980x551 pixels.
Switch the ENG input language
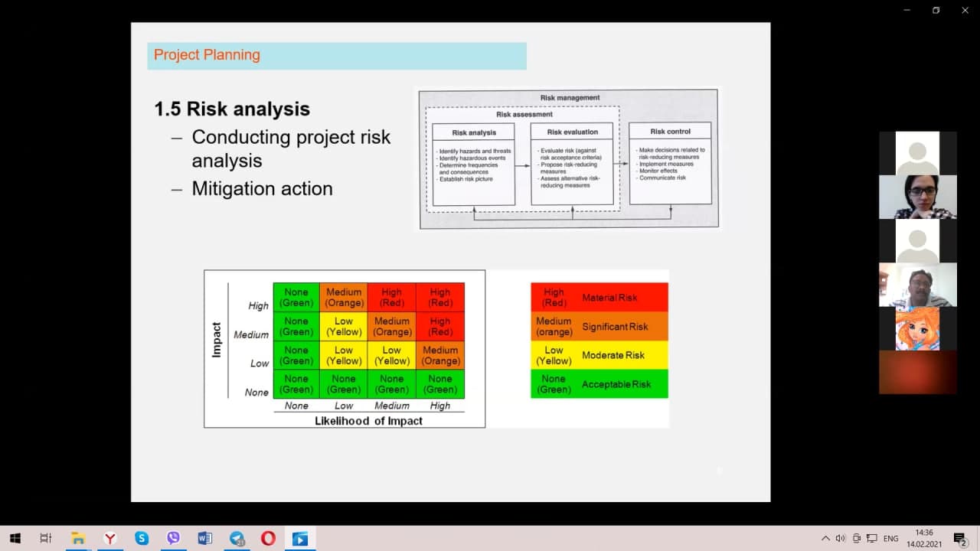click(890, 539)
